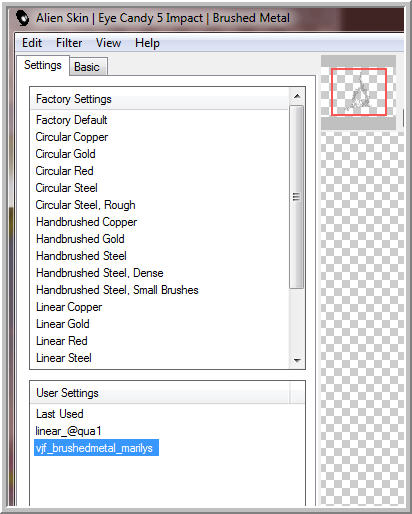Open the Edit menu
This screenshot has width=412, height=514.
click(32, 43)
